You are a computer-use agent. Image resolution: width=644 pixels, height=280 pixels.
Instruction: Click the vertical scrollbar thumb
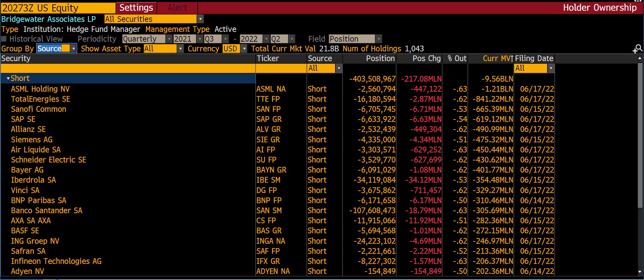(640, 136)
